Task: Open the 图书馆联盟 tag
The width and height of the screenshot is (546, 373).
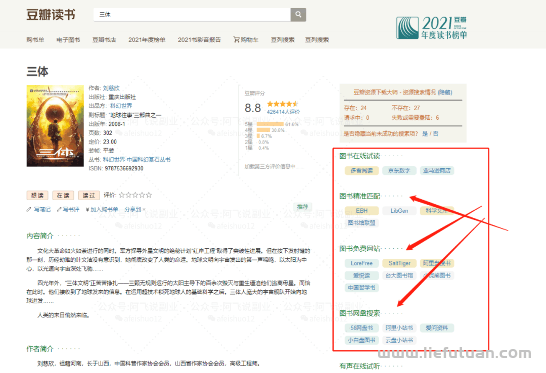Action: (x=361, y=223)
